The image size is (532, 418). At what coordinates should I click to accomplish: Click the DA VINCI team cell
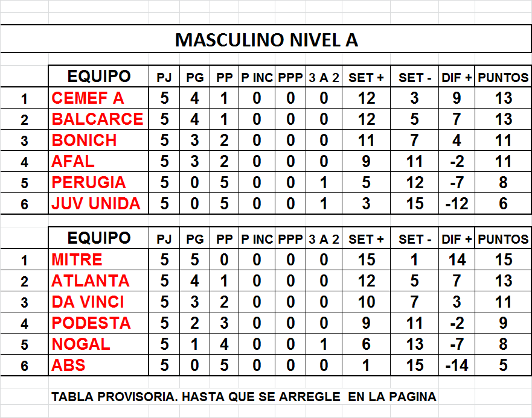pyautogui.click(x=98, y=302)
